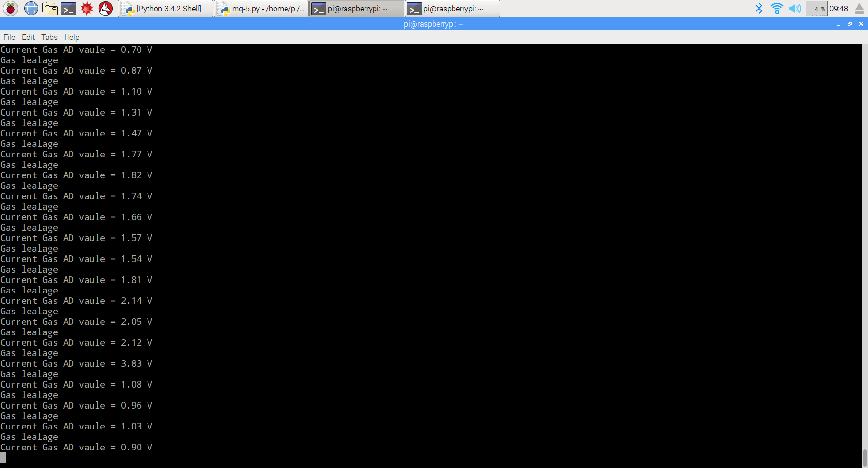Click the 09:48 clock
This screenshot has width=868, height=468.
838,9
